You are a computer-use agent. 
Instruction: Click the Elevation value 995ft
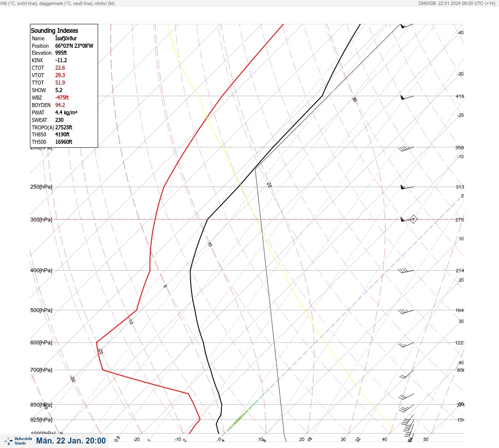point(61,53)
